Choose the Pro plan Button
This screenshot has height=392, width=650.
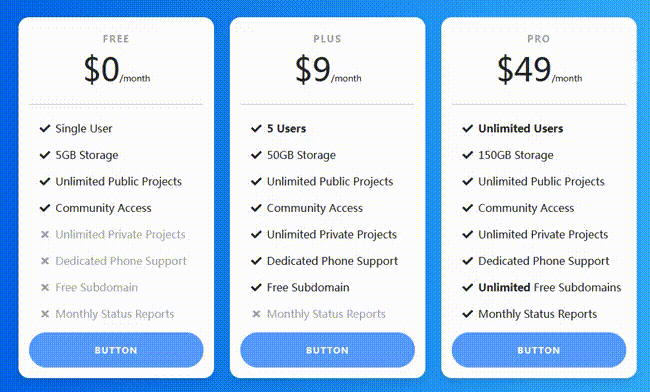coord(539,350)
